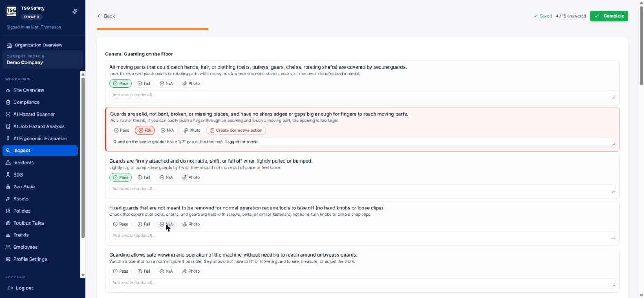Click the green Complete button
Image resolution: width=644 pixels, height=298 pixels.
609,16
